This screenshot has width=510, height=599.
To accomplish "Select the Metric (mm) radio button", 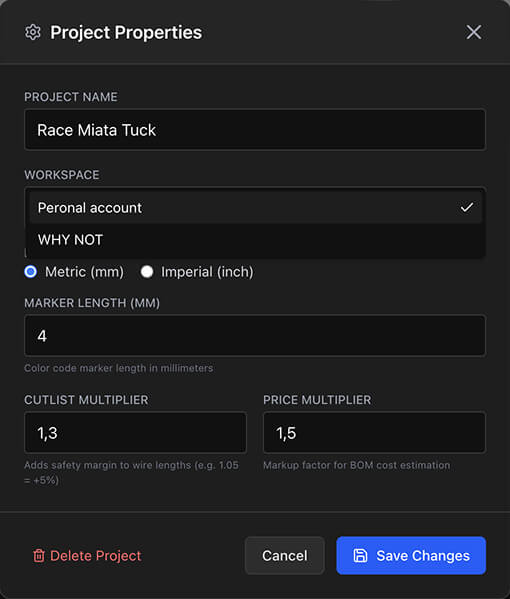I will pyautogui.click(x=31, y=272).
